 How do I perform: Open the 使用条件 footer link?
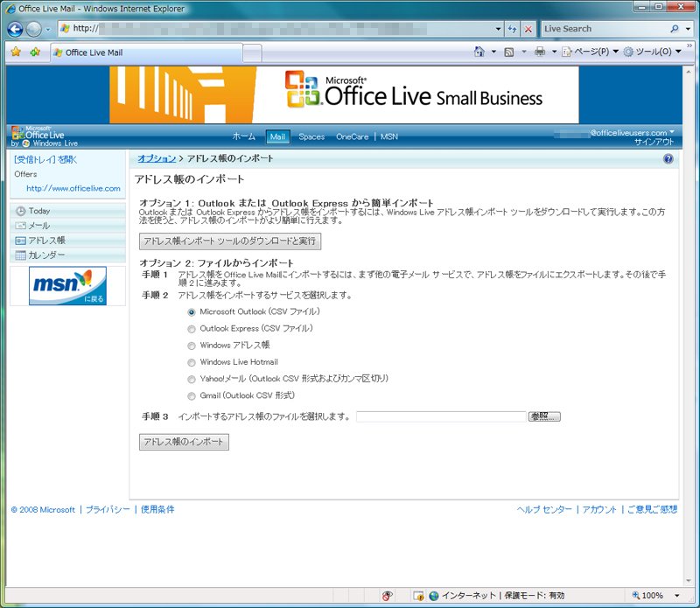(x=157, y=509)
